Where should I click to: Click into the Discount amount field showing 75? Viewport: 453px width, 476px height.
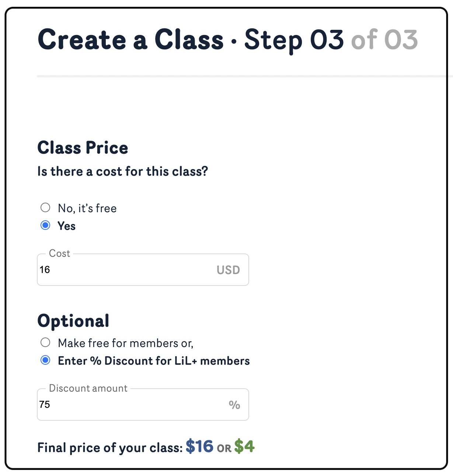125,405
